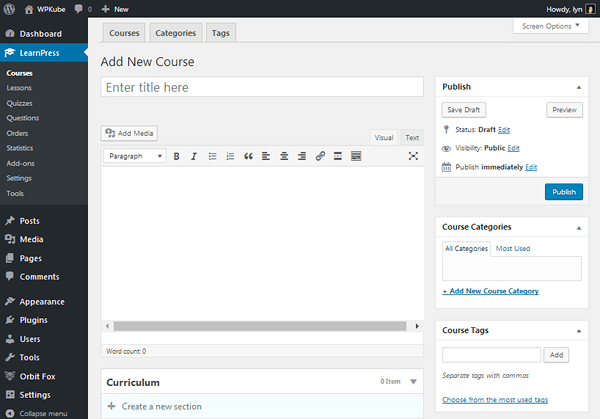
Task: Center align the text
Action: coord(284,156)
